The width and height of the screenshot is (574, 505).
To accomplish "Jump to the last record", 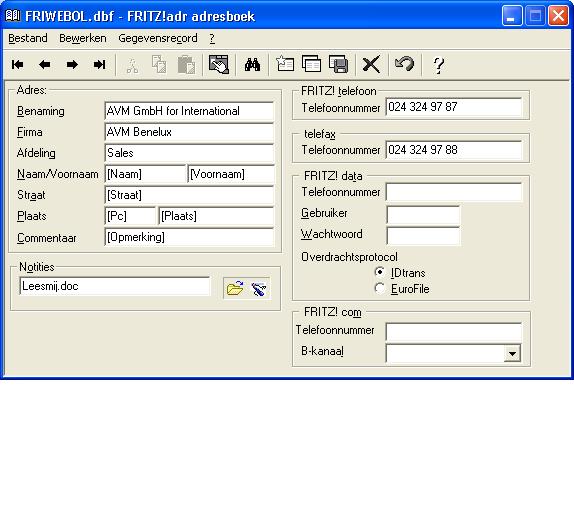I will 99,65.
